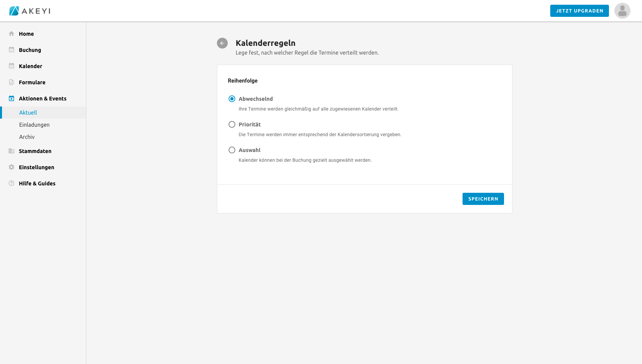The width and height of the screenshot is (642, 364).
Task: Click the Speichern button
Action: (x=483, y=199)
